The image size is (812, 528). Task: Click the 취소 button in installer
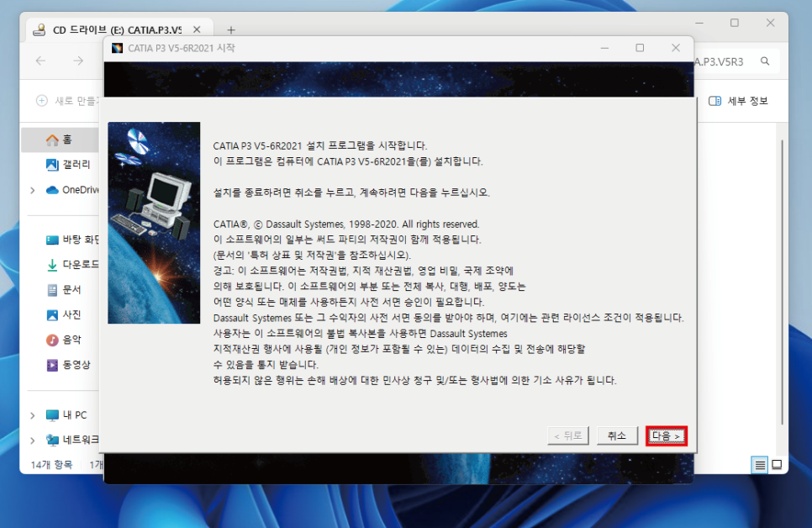[617, 436]
